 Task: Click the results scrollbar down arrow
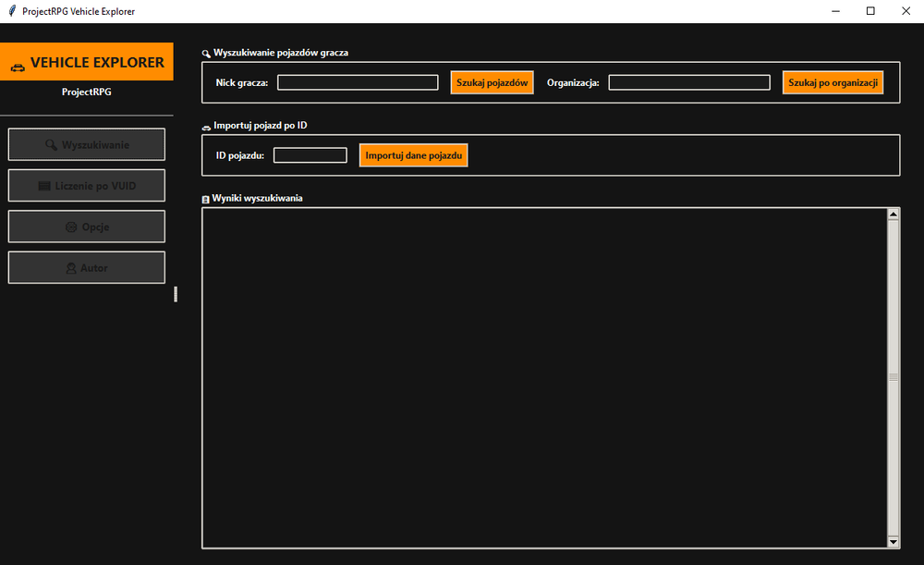click(x=894, y=541)
